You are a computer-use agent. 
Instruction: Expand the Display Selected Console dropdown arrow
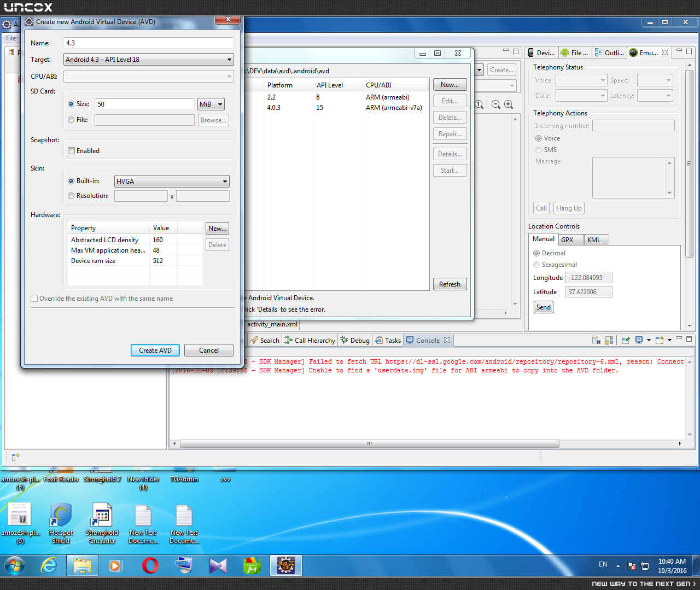point(649,340)
